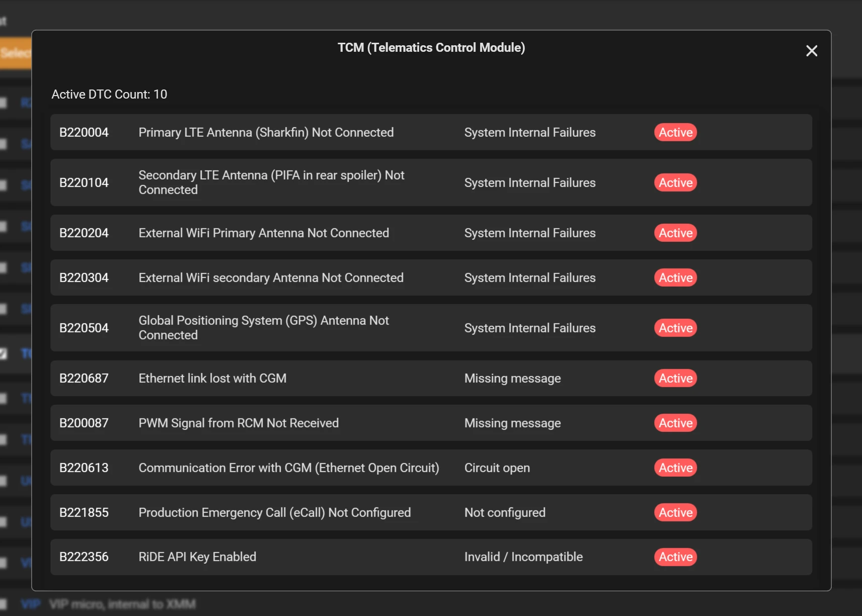Click DTC code B220204
The image size is (862, 616).
pyautogui.click(x=84, y=233)
